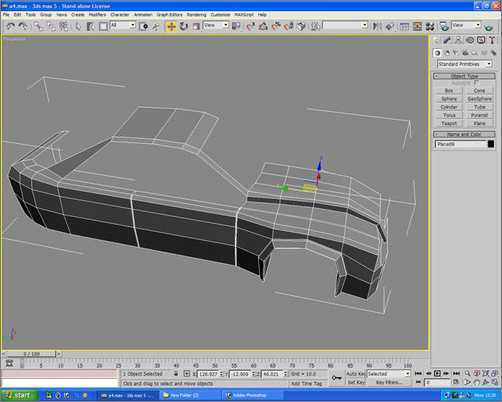
Task: Switch to the Modify command panel tab
Action: click(447, 40)
